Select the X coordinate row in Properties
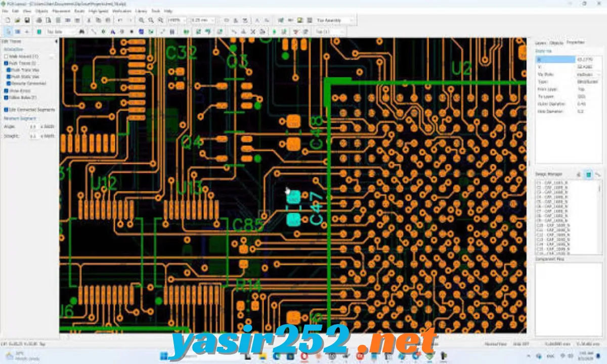607x364 pixels. tap(569, 59)
